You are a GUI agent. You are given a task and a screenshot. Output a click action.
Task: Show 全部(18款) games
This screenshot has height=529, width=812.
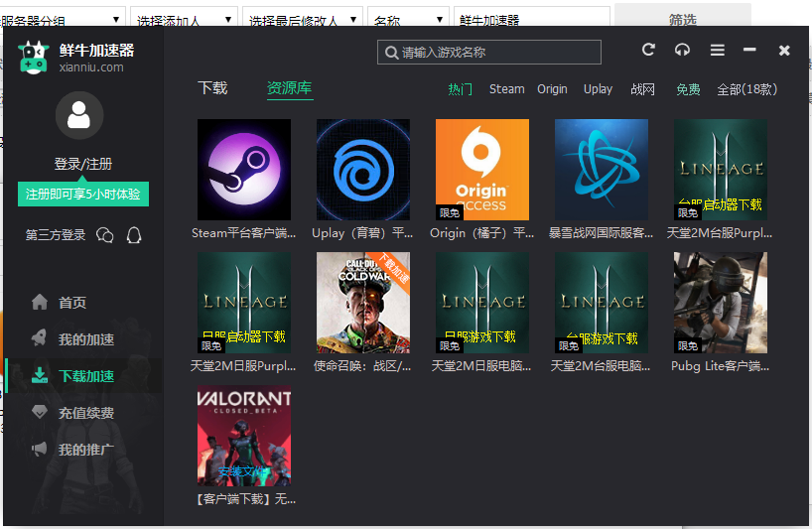tap(746, 89)
